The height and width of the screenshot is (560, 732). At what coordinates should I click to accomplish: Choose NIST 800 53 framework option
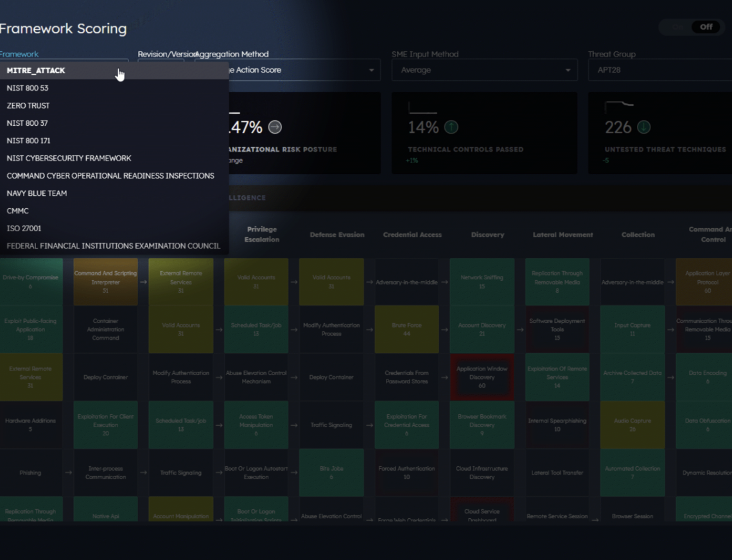coord(114,88)
